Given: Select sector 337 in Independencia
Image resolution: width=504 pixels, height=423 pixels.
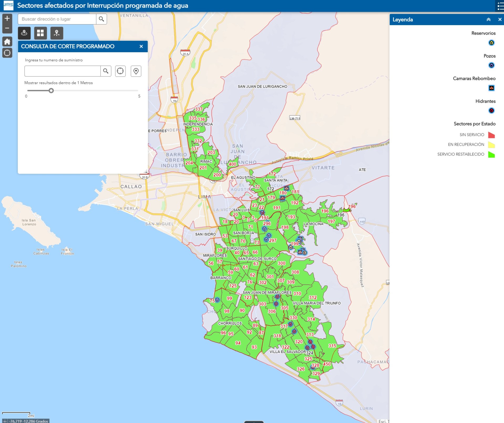Looking at the screenshot, I should (x=199, y=109).
